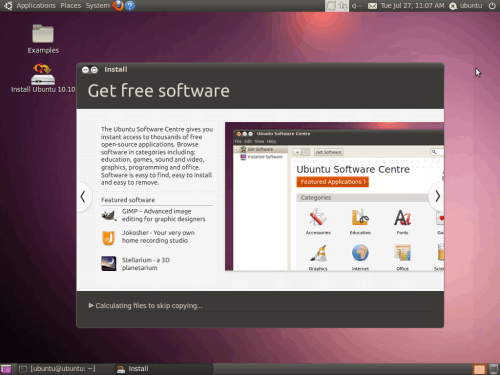500x375 pixels.
Task: Click the Stellarium featured software icon
Action: [x=109, y=263]
